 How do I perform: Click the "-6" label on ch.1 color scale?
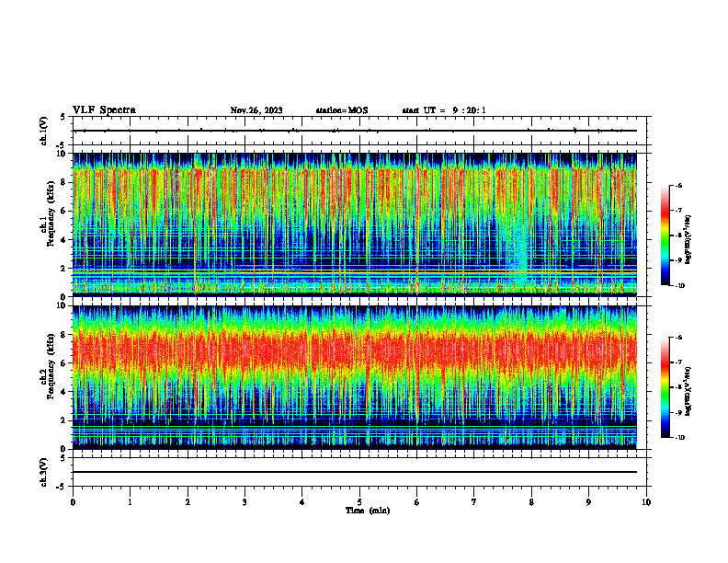coord(678,185)
